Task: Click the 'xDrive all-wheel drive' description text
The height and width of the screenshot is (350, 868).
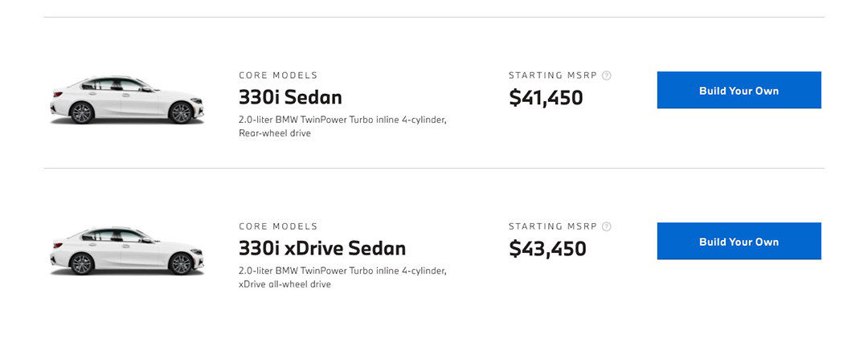Action: click(285, 284)
